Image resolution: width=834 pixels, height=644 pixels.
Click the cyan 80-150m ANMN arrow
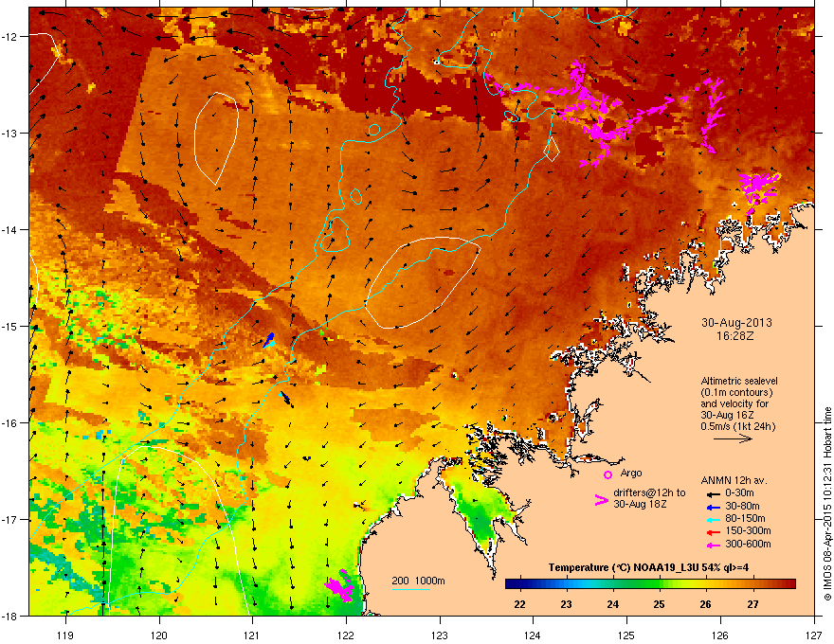(713, 519)
